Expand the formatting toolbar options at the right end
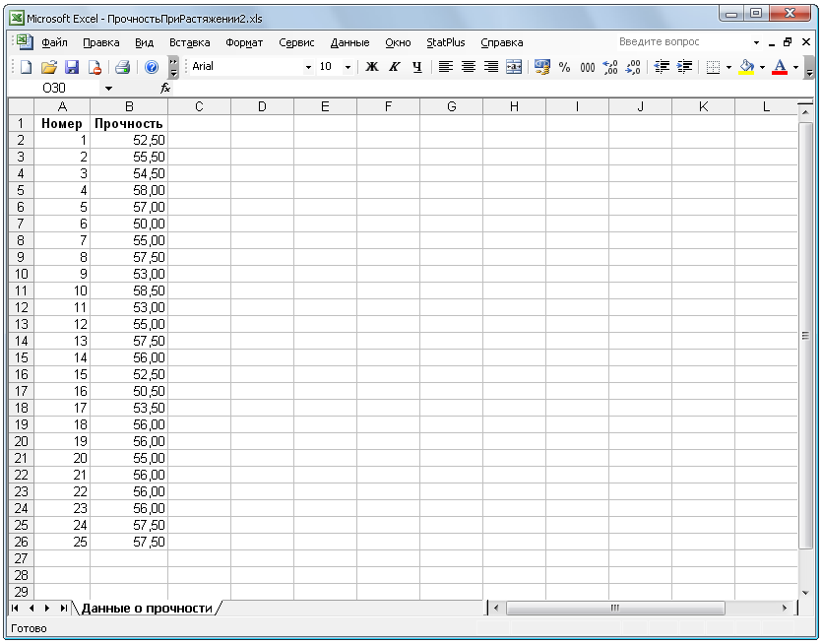The height and width of the screenshot is (644, 822). click(809, 67)
